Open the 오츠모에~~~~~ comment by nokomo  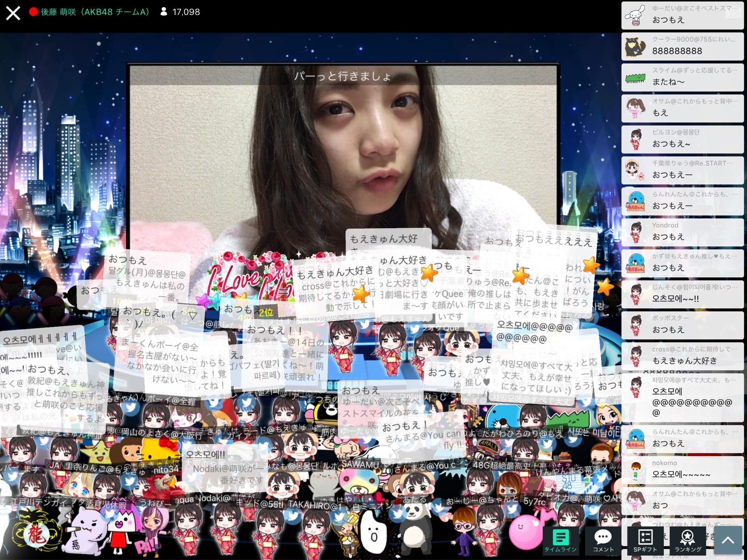pyautogui.click(x=682, y=470)
